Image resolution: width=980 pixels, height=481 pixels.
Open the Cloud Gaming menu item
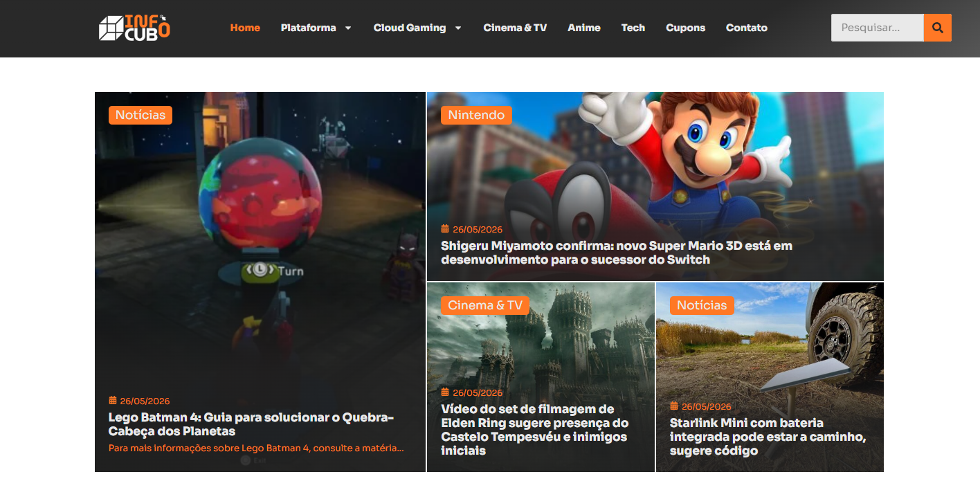[410, 28]
